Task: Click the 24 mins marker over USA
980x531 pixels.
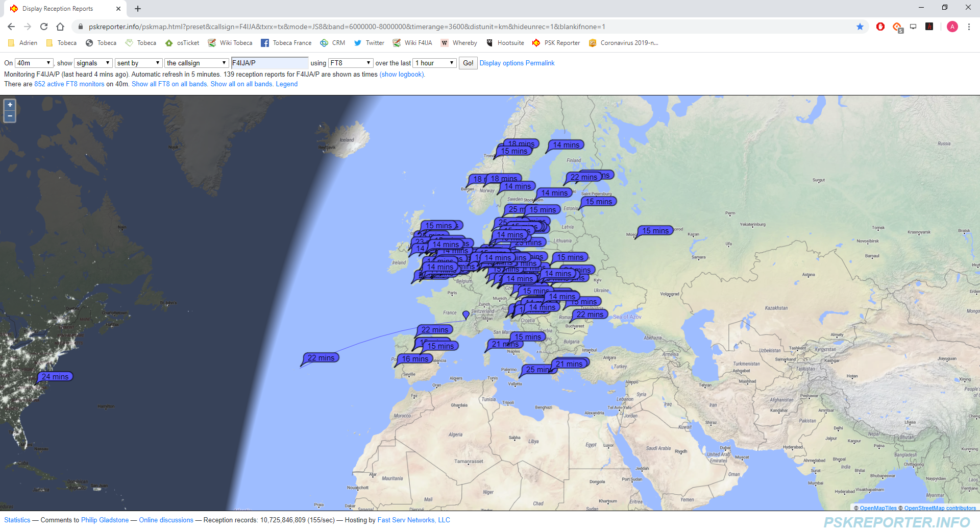Action: (55, 377)
